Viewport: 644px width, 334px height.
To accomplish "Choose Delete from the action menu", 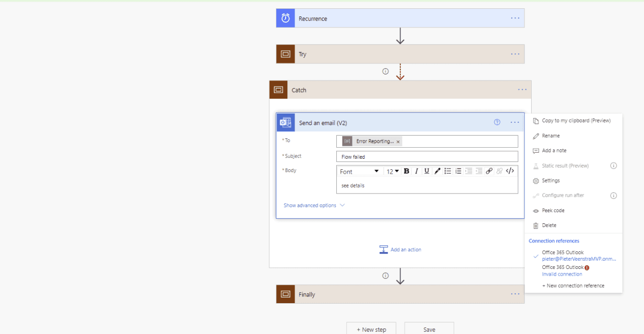I will click(x=574, y=225).
